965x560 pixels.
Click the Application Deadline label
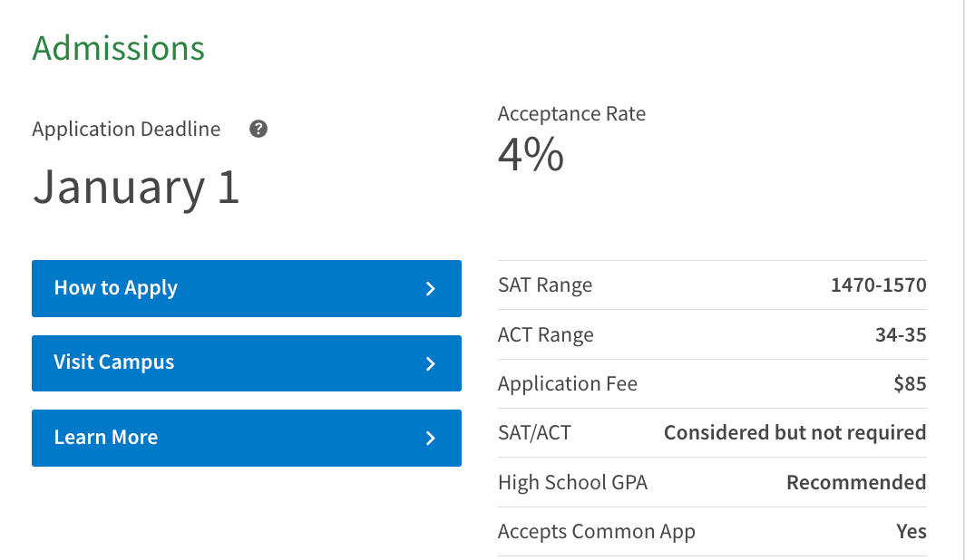click(126, 129)
